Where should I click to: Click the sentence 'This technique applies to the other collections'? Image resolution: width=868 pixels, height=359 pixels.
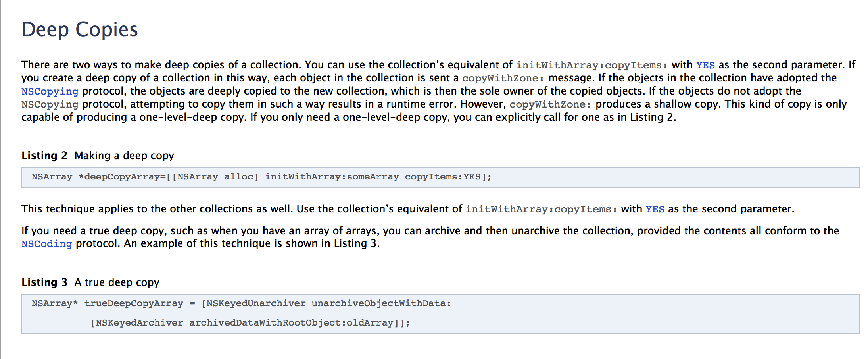pyautogui.click(x=408, y=209)
